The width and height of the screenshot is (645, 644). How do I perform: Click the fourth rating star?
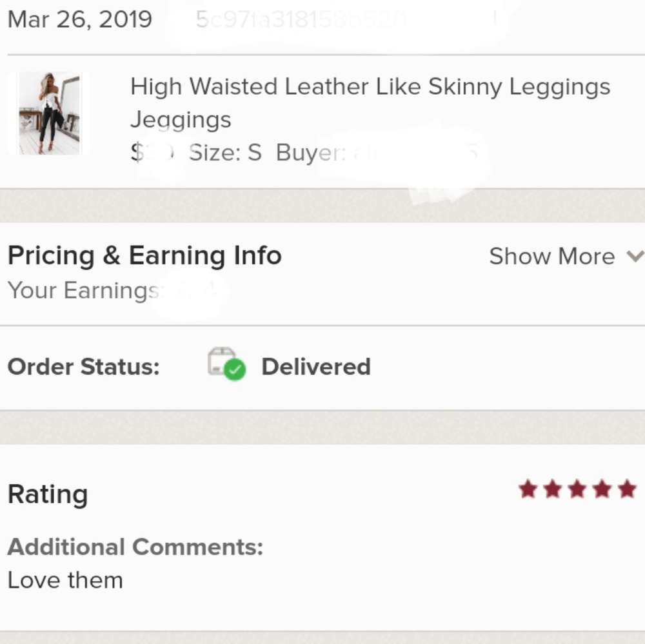pyautogui.click(x=602, y=490)
